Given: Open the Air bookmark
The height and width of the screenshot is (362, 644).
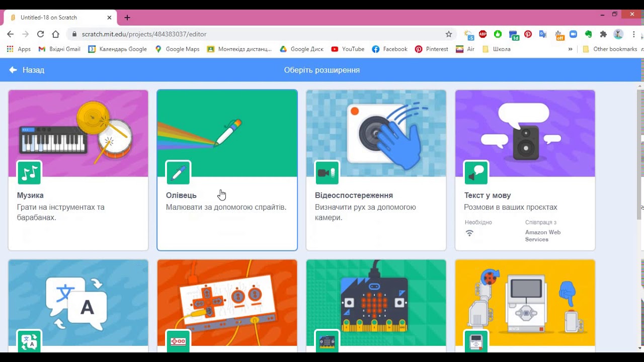Looking at the screenshot, I should (465, 49).
